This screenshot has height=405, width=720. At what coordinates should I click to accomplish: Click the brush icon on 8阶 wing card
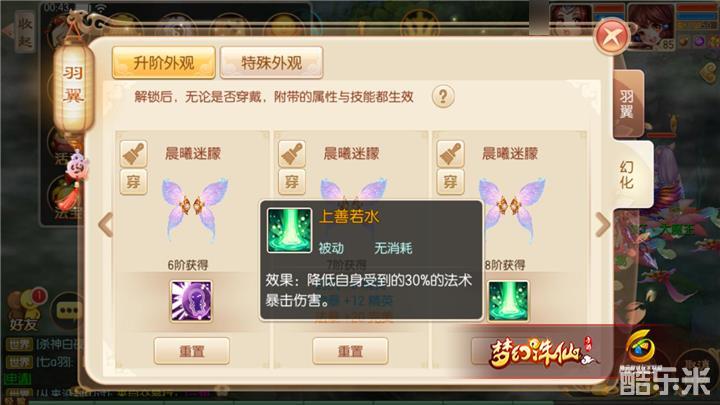coord(450,154)
